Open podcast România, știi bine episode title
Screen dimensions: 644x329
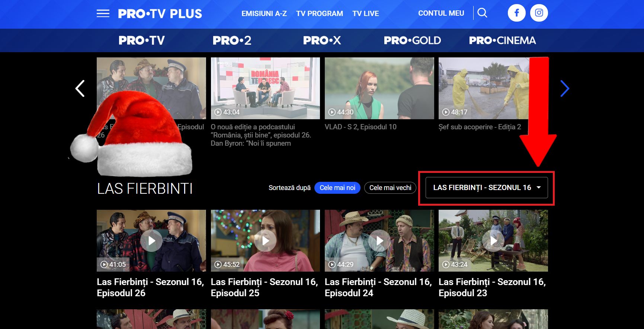[x=261, y=135]
